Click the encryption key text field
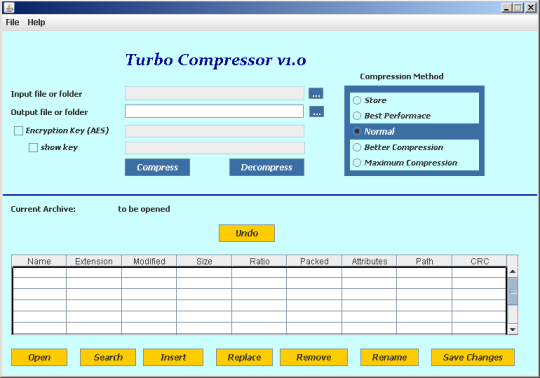The width and height of the screenshot is (540, 378). (215, 131)
